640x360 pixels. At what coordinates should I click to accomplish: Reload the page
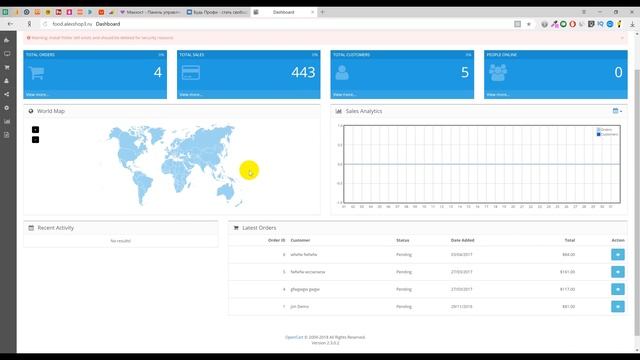pyautogui.click(x=45, y=24)
